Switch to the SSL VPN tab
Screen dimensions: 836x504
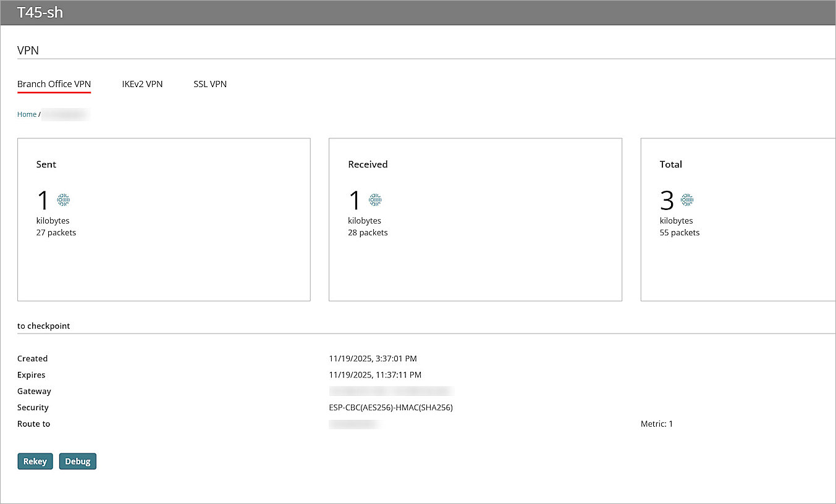[x=210, y=84]
